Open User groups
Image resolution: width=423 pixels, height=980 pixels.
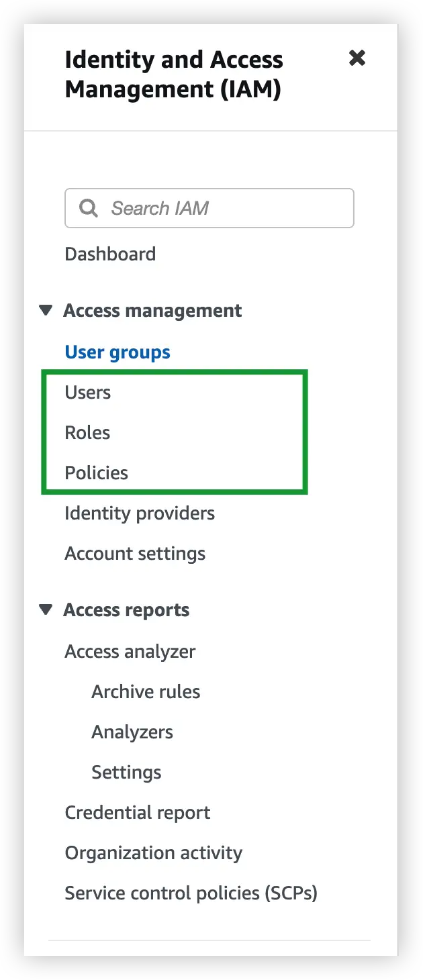pyautogui.click(x=117, y=352)
